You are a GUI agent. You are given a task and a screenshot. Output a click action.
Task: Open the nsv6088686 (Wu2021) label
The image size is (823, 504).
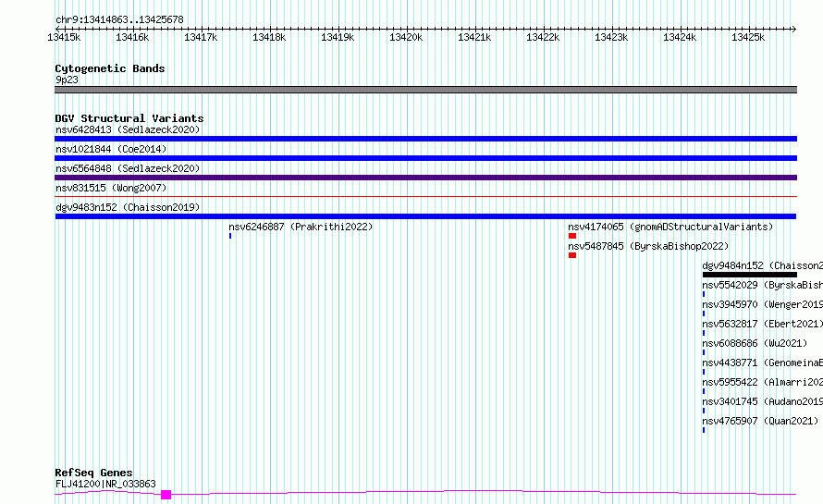[x=755, y=343]
